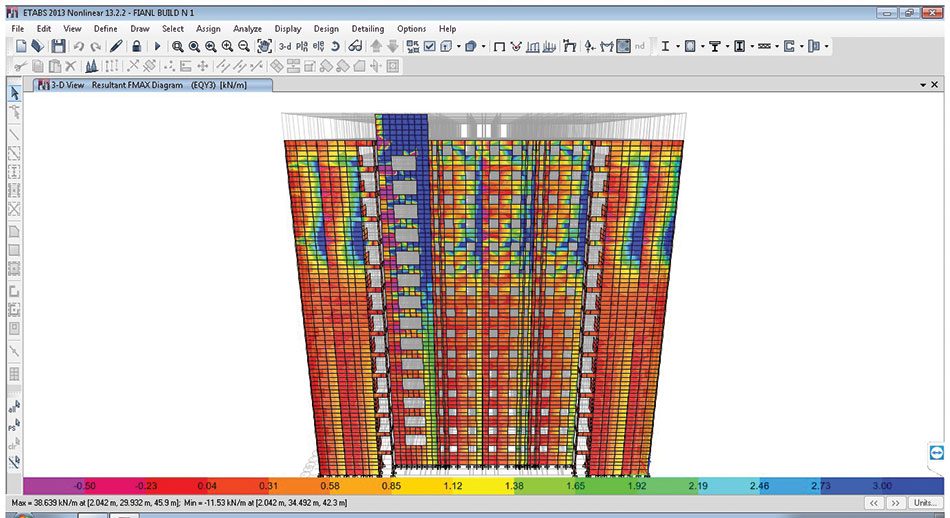Open the Help menu
Viewport: 950px width, 518px height.
pos(447,28)
